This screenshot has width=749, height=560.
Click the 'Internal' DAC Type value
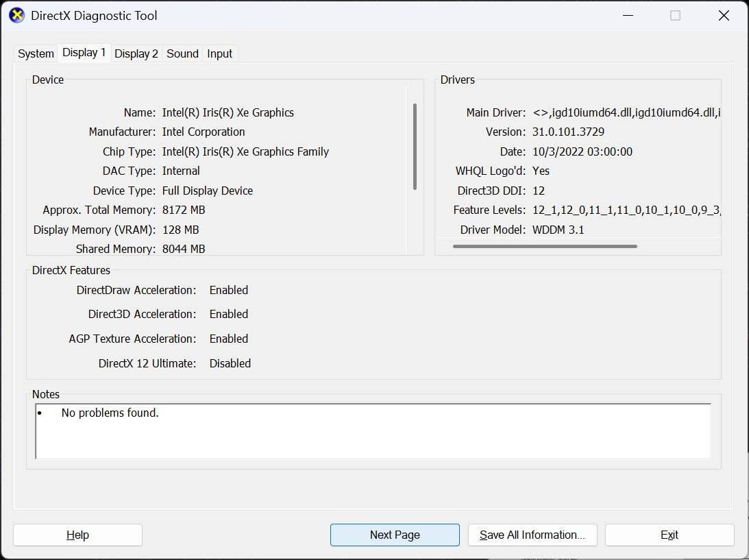(181, 171)
